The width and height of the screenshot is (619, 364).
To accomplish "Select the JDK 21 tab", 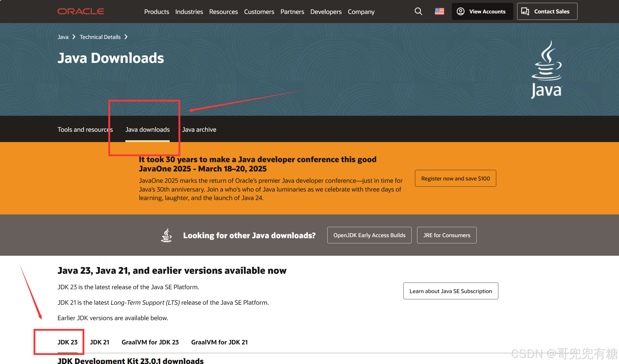I will point(100,342).
